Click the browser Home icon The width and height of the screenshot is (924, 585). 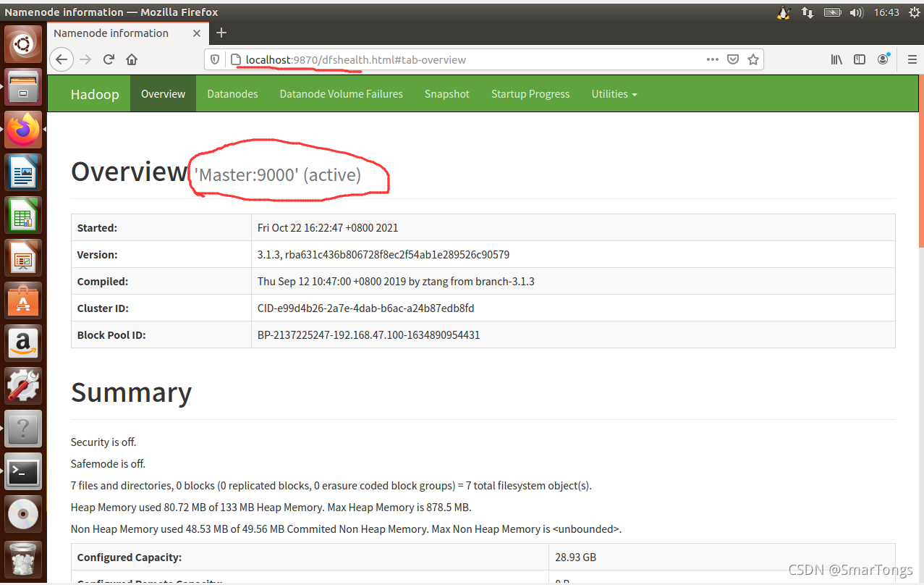(132, 59)
